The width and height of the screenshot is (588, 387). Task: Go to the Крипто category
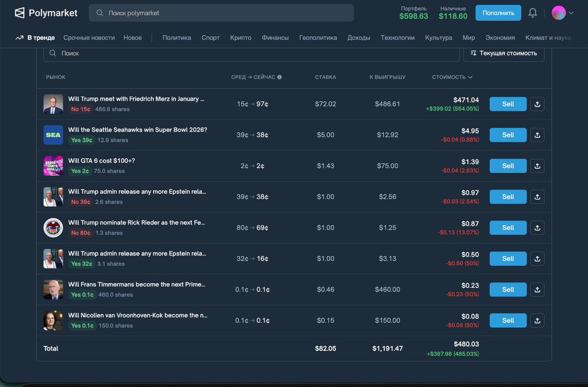(241, 38)
